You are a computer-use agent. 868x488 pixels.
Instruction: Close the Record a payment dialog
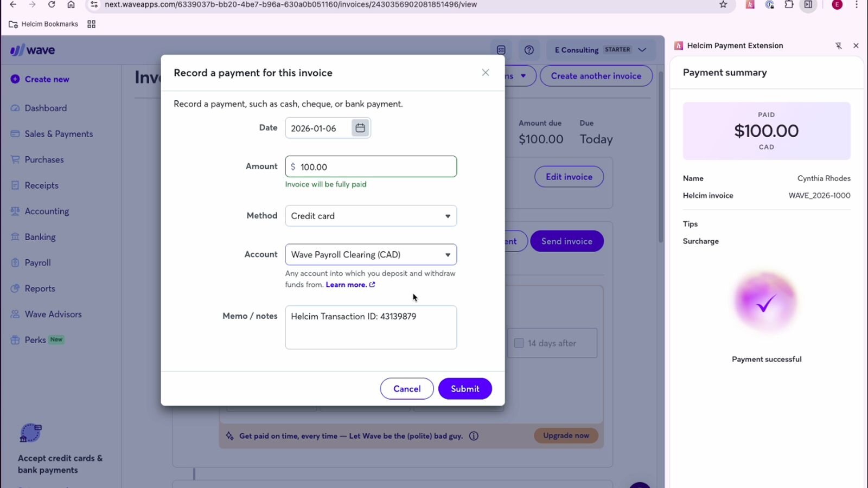485,73
